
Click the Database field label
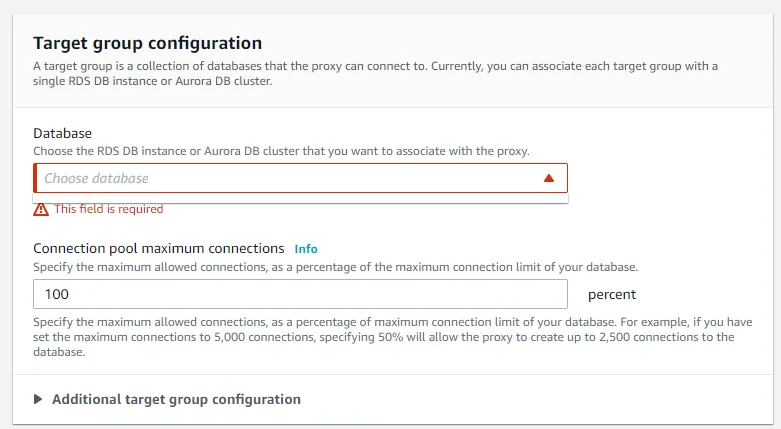[62, 133]
